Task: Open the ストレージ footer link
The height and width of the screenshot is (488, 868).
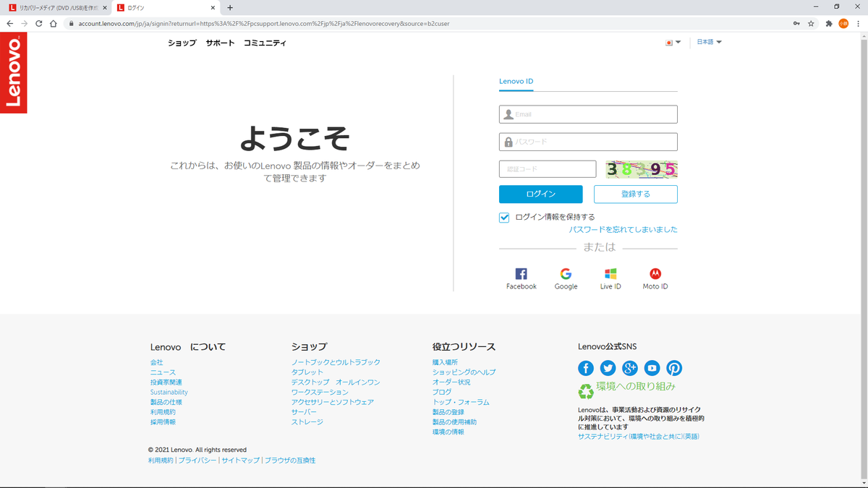Action: (307, 421)
